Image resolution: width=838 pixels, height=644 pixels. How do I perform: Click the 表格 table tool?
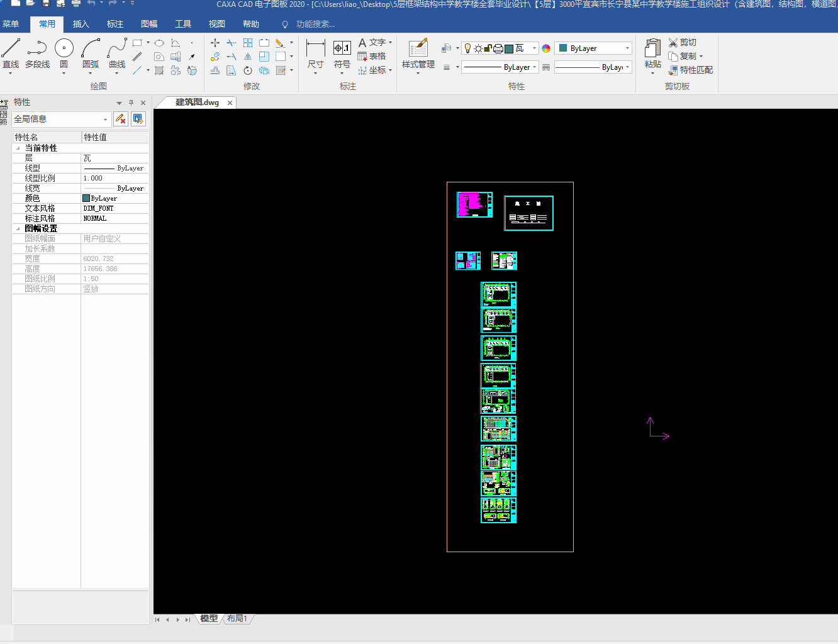tap(371, 56)
